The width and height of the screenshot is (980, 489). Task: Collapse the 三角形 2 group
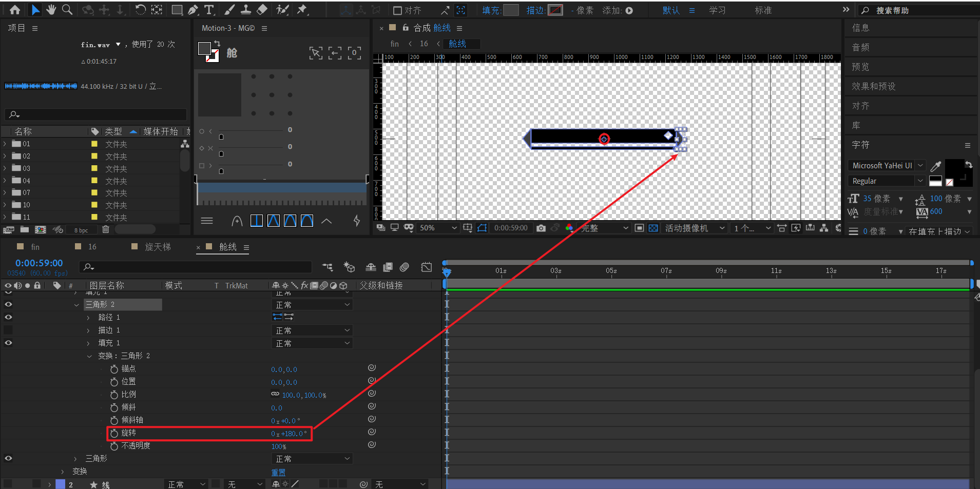coord(76,305)
